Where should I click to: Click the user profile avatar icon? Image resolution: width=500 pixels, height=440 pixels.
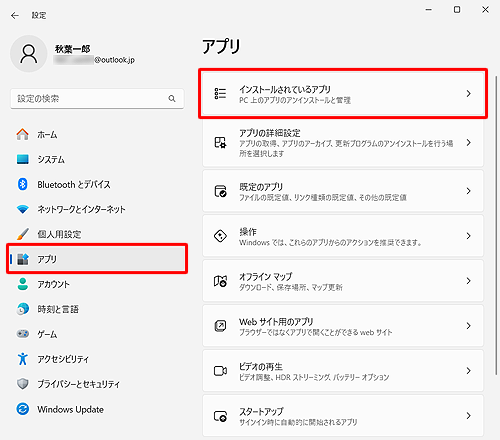pos(29,54)
